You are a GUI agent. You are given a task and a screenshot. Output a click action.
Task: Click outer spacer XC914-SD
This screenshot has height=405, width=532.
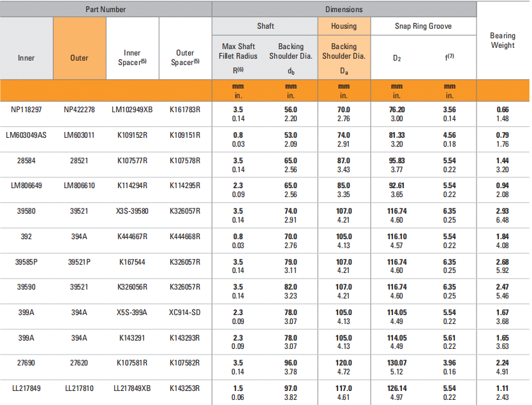[185, 313]
